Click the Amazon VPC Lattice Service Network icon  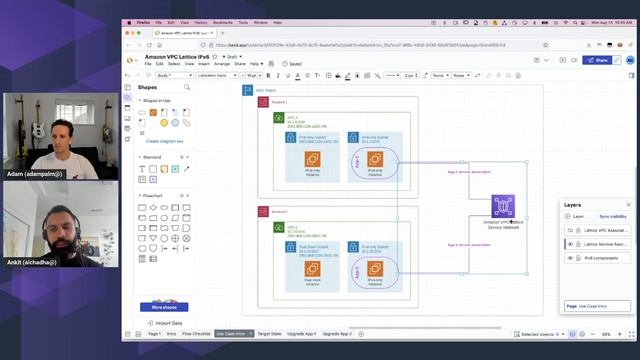pos(503,206)
